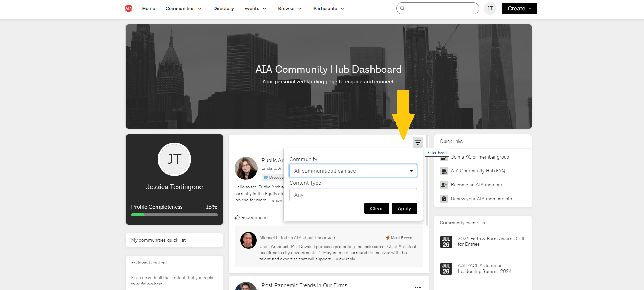Click Jessica Testingone profile name
The height and width of the screenshot is (290, 644).
(x=174, y=187)
